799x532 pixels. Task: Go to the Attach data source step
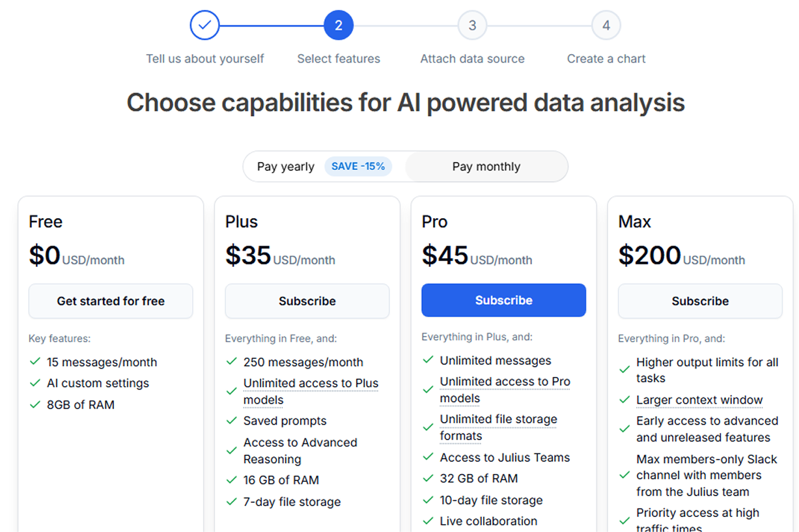(472, 59)
